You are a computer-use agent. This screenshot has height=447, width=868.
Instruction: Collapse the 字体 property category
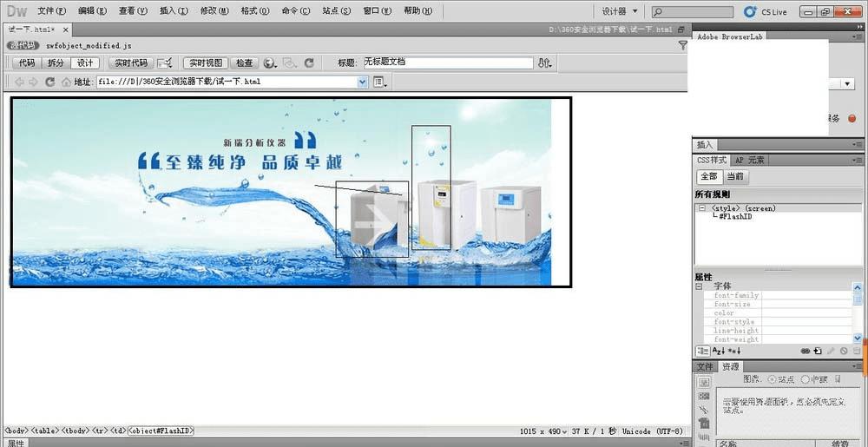point(699,286)
